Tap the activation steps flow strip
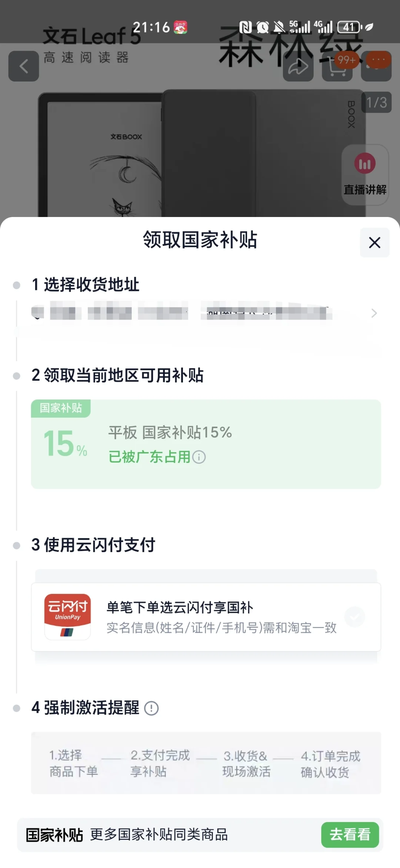The width and height of the screenshot is (400, 868). (x=206, y=763)
